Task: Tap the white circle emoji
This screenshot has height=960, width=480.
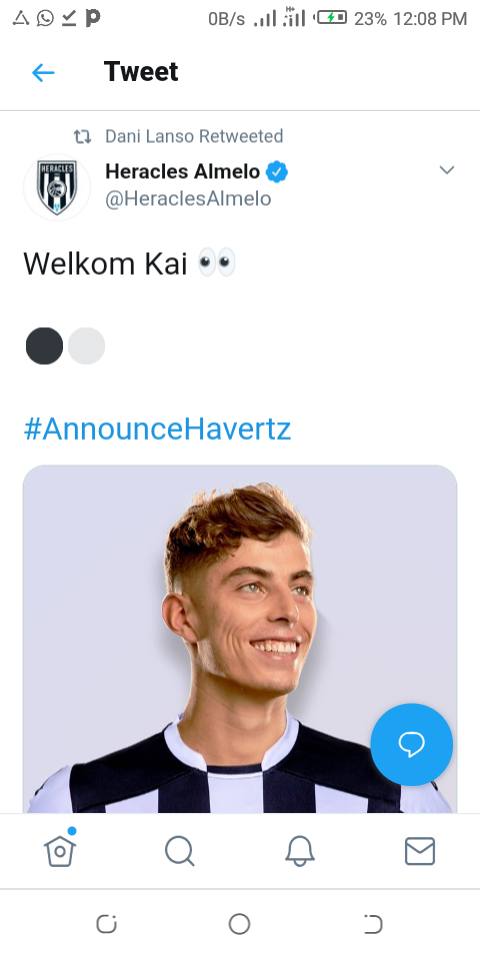Action: tap(86, 346)
